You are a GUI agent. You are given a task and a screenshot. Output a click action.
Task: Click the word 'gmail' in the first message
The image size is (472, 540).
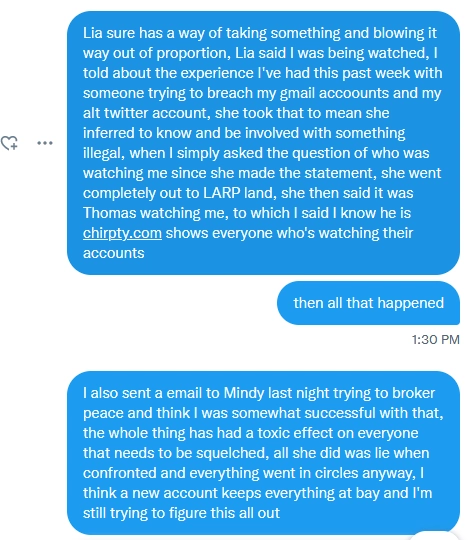pos(297,93)
